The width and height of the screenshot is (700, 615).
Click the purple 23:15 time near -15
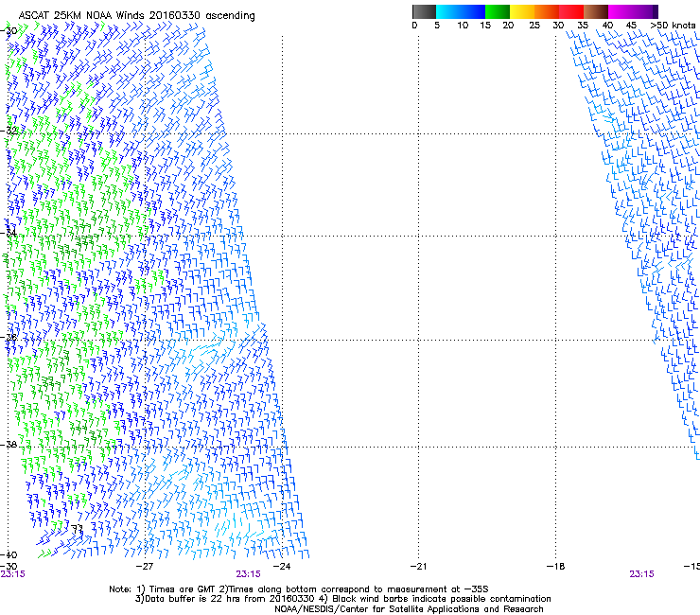click(641, 574)
